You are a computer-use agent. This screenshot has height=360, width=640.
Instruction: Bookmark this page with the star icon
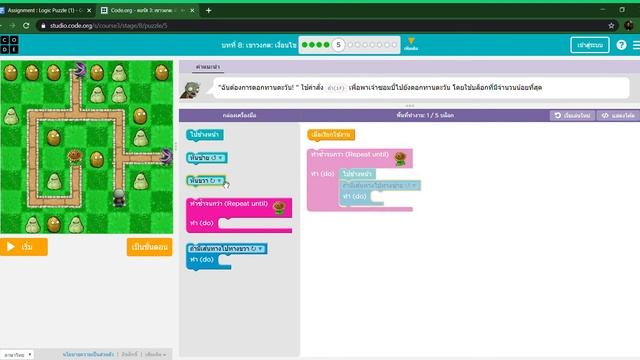pos(611,26)
